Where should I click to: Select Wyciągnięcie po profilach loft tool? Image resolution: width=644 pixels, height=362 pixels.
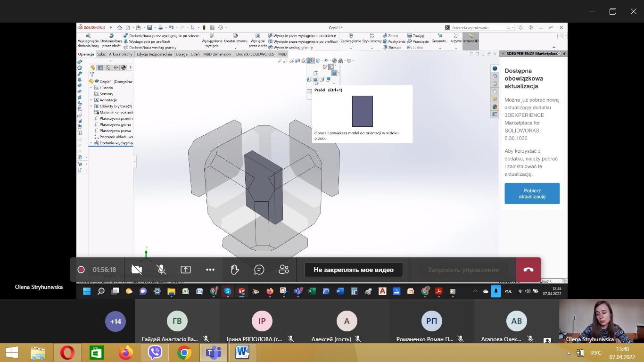[x=147, y=41]
